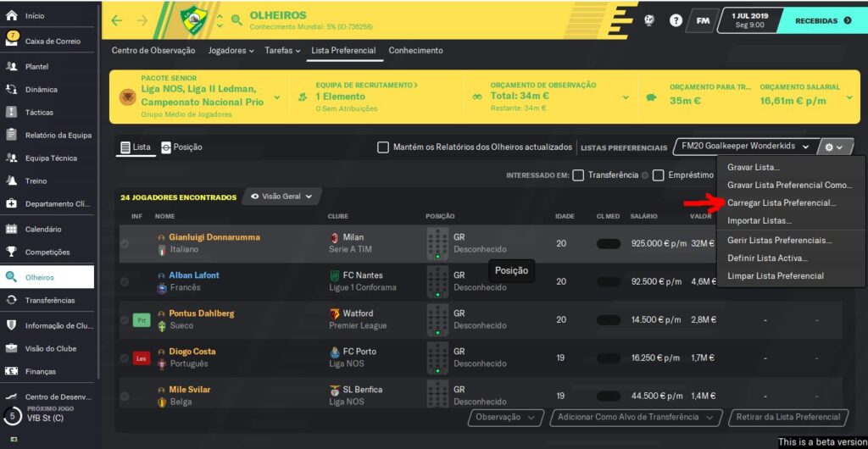Click Retirar da Lista Preferencial button
The image size is (868, 449).
tap(788, 417)
